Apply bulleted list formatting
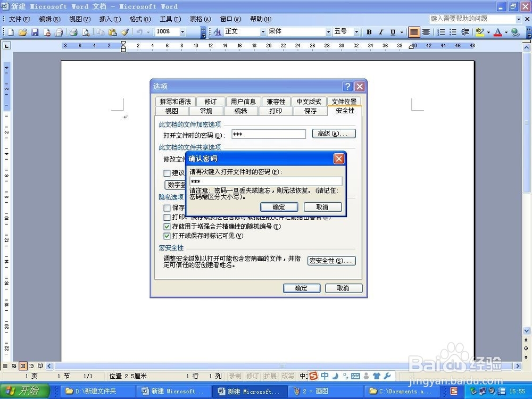The image size is (532, 399). (453, 32)
